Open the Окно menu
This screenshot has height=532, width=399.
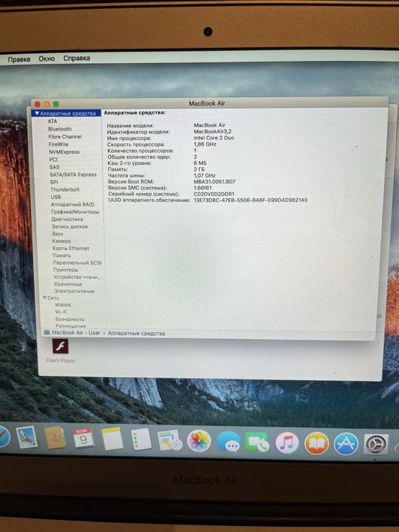click(x=46, y=59)
